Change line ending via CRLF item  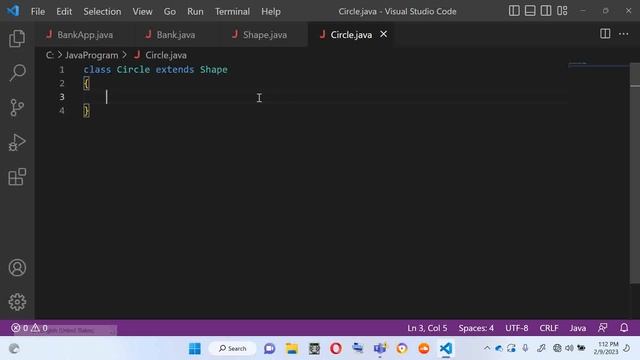pyautogui.click(x=549, y=328)
